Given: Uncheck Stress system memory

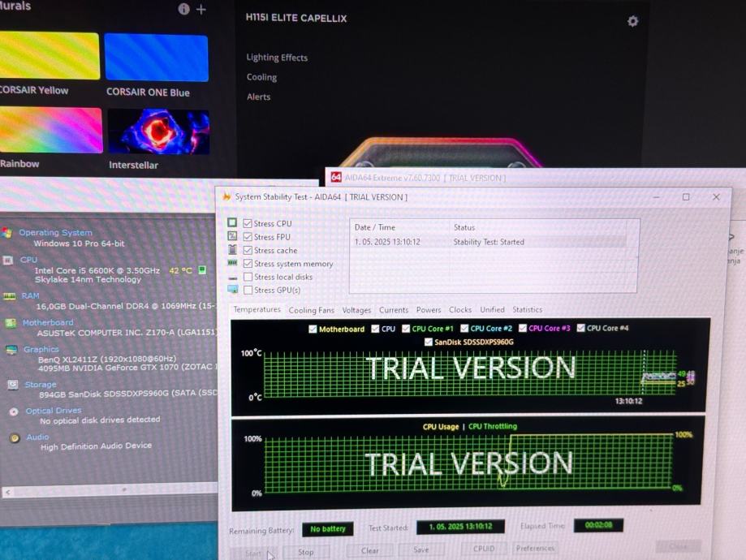Looking at the screenshot, I should pos(248,263).
